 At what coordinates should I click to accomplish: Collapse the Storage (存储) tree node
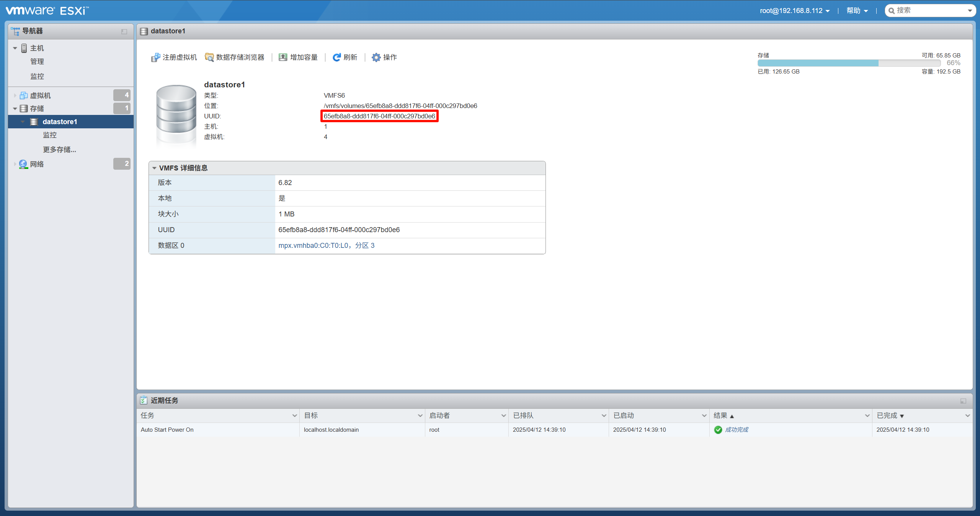click(15, 109)
